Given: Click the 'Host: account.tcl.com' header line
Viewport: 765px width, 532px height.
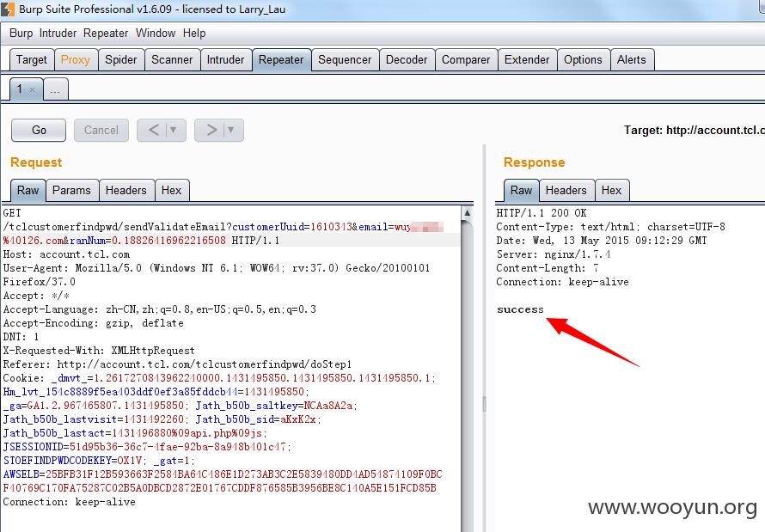Looking at the screenshot, I should coord(66,254).
